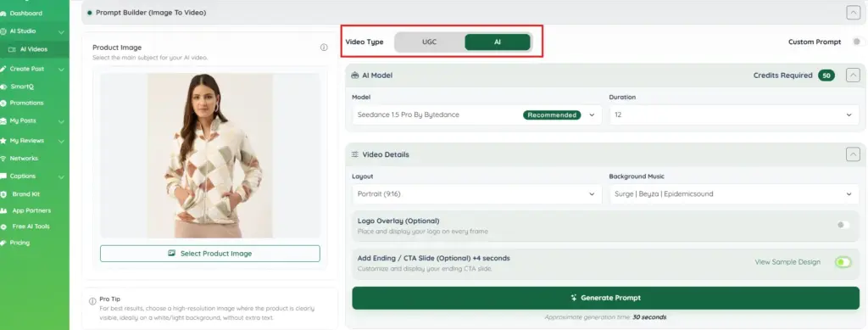The image size is (868, 330).
Task: Turn off the Ending CTA Slide switch
Action: coord(843,262)
